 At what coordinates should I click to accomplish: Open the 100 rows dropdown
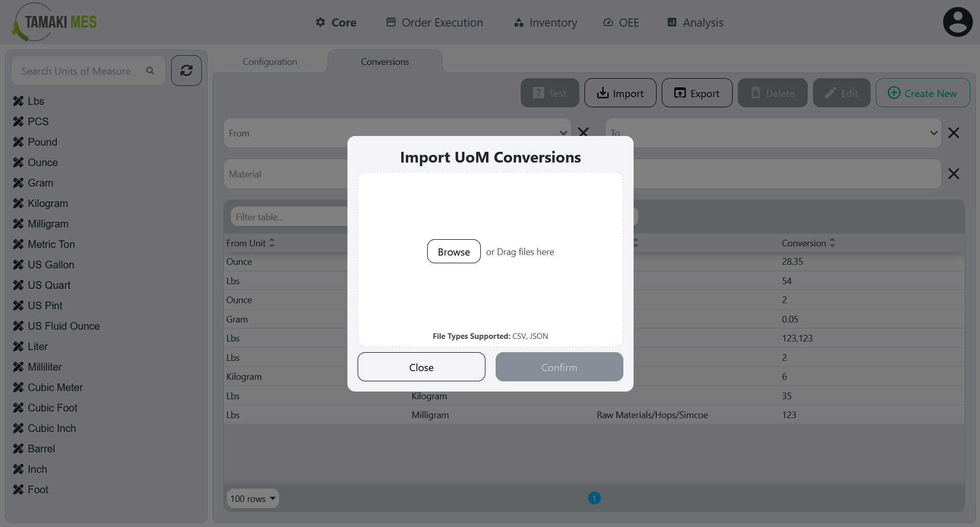(252, 498)
